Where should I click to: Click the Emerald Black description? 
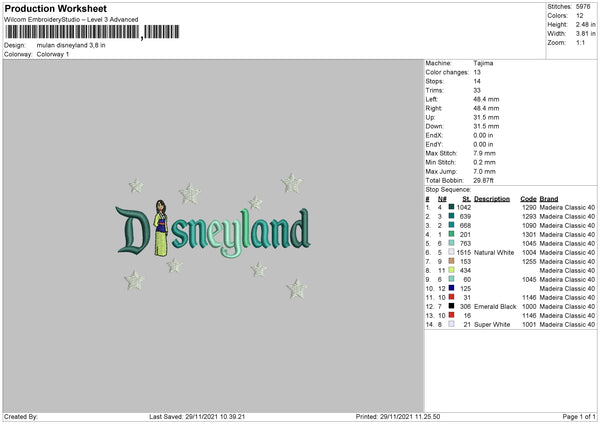[495, 307]
